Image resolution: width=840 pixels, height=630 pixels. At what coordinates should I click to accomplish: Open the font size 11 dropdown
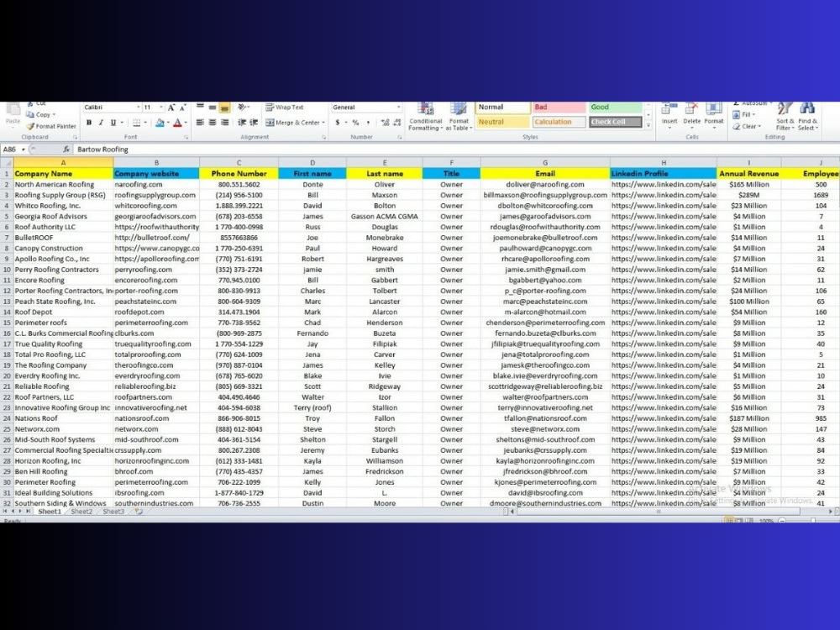pyautogui.click(x=160, y=108)
